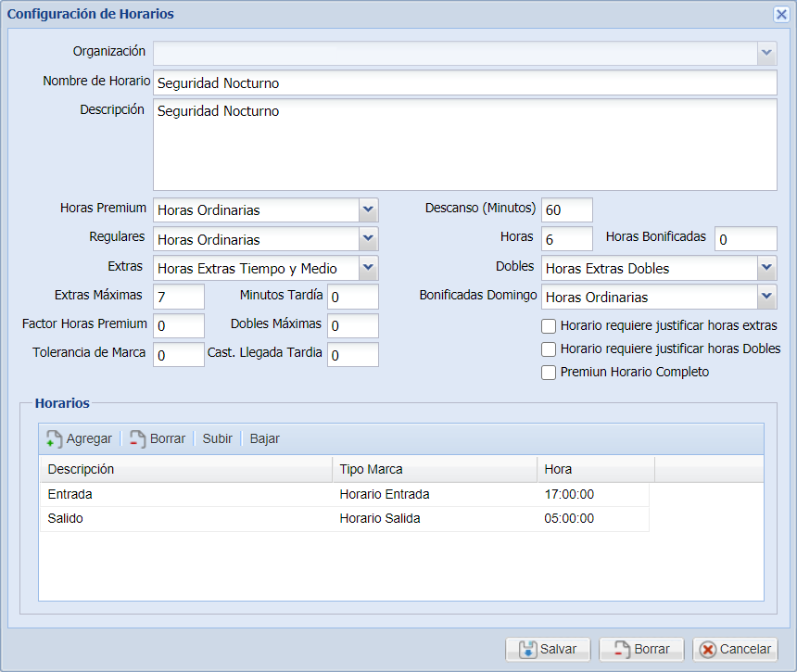Click the Agregar icon in Horarios toolbar

(55, 439)
